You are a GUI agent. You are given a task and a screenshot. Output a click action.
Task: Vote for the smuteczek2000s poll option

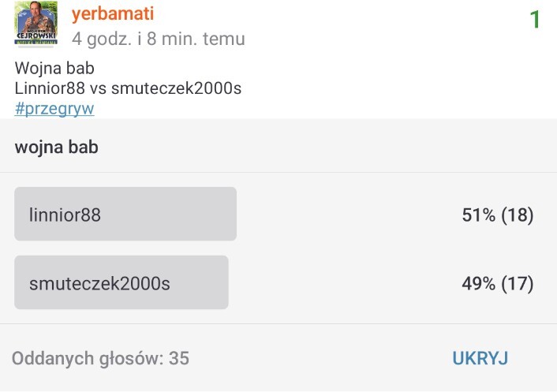121,282
